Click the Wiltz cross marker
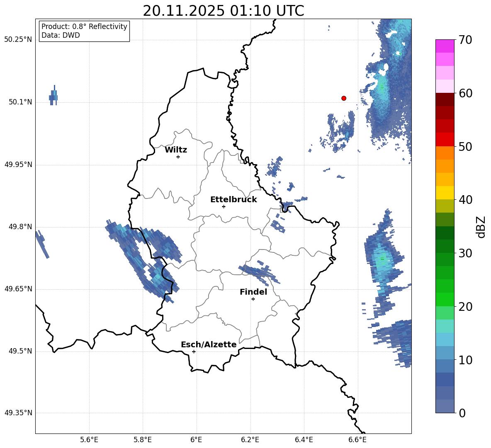This screenshot has height=448, width=491. [x=178, y=157]
